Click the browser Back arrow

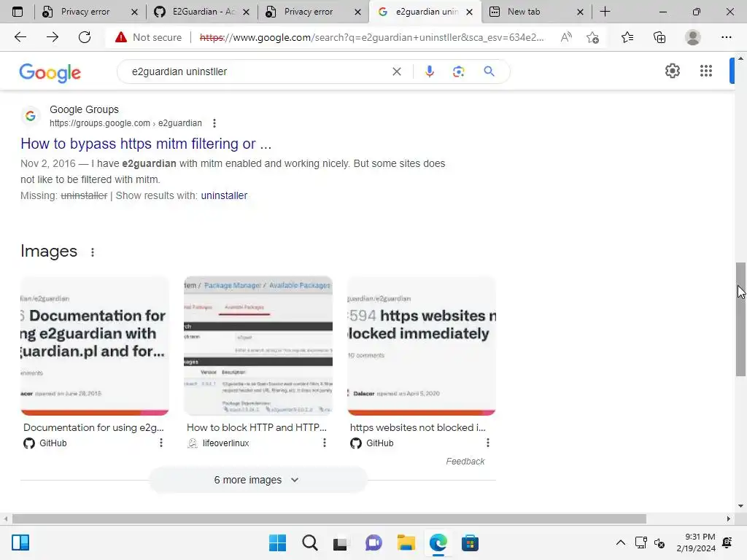pos(20,37)
